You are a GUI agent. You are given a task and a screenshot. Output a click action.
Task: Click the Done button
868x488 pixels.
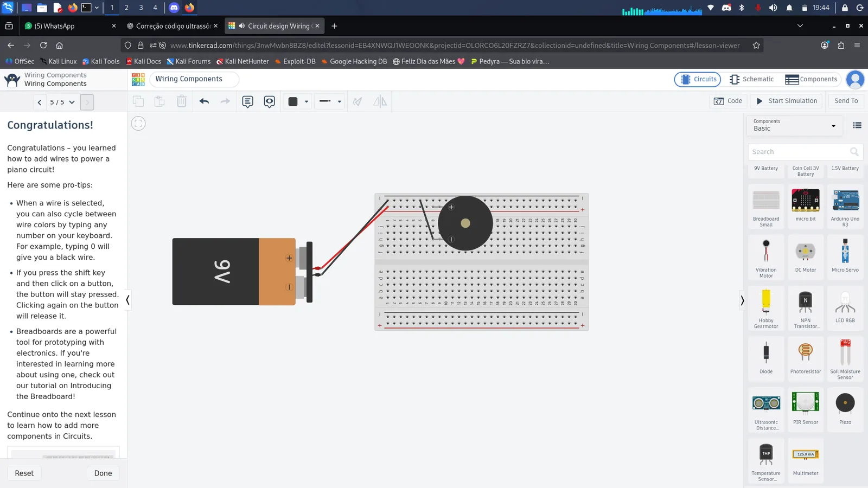[103, 473]
